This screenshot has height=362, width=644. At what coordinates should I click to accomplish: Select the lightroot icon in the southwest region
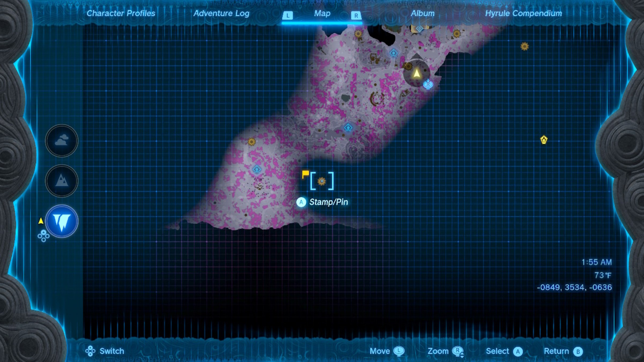(257, 169)
